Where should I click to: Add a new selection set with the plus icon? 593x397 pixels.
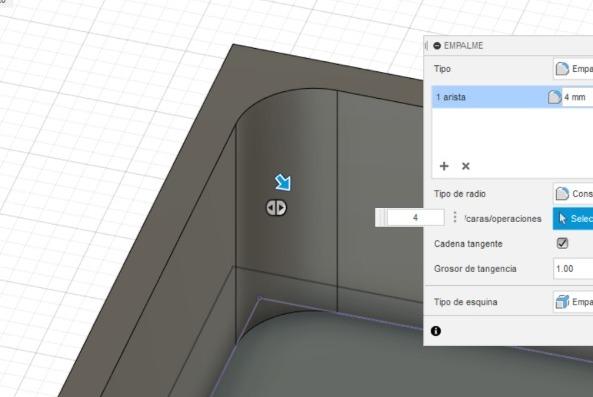coord(444,166)
